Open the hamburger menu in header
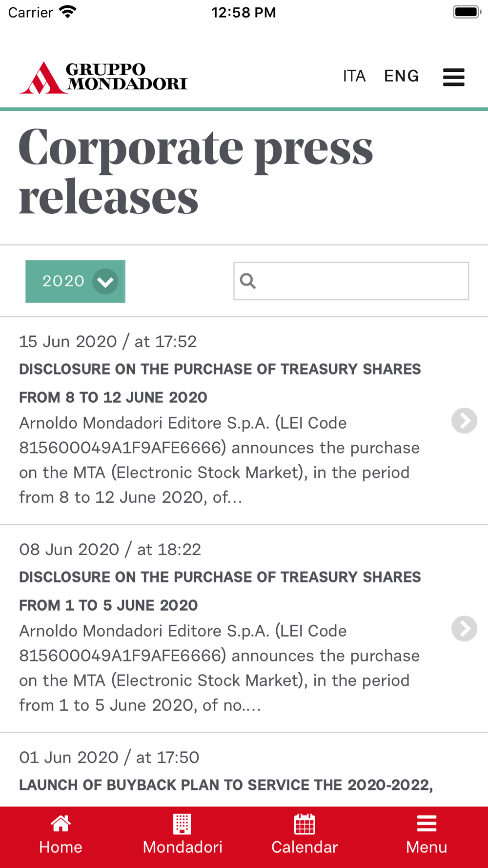The height and width of the screenshot is (868, 488). click(x=453, y=77)
